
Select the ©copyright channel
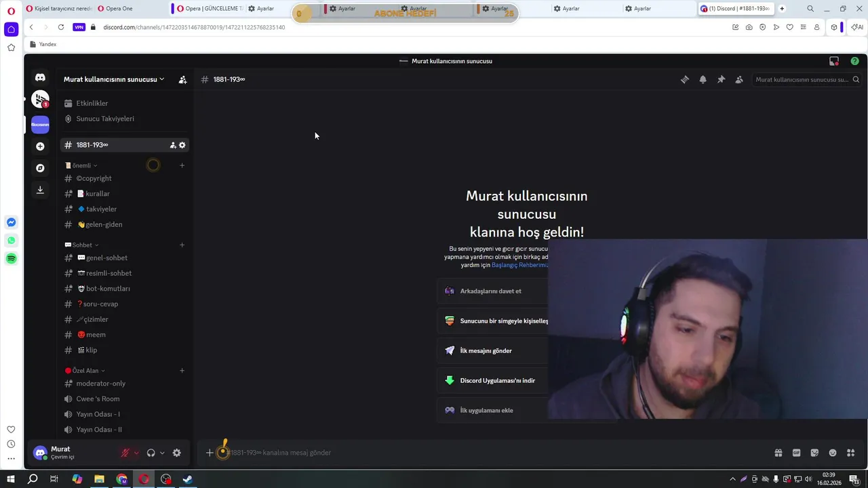tap(124, 178)
